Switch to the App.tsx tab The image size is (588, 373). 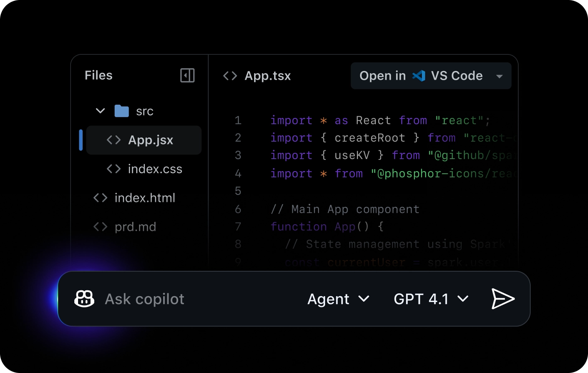tap(267, 76)
